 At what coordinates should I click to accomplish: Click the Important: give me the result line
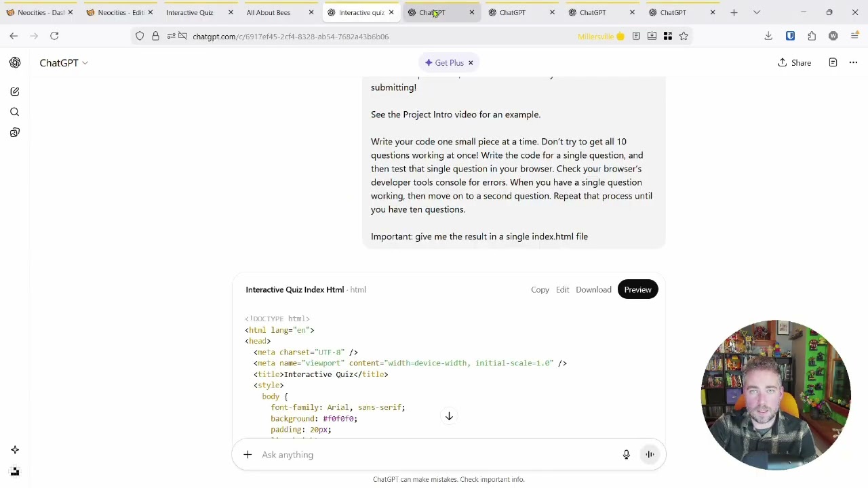tap(479, 237)
